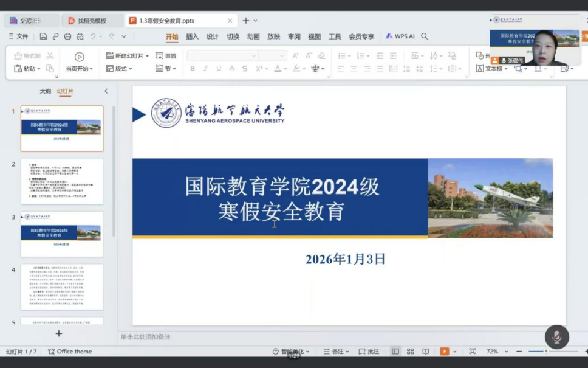Click the 智能美化 button in the status bar
Viewport: 588px width, 368px height.
coord(292,352)
